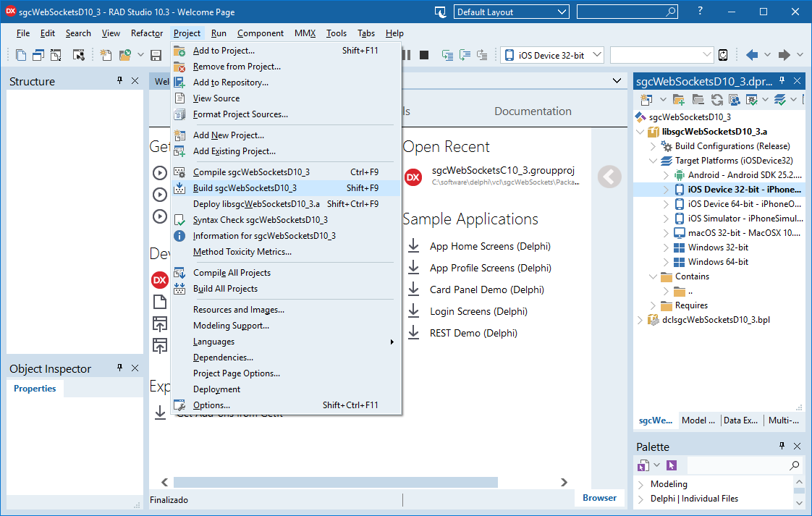Click the Palette purple cursor selection icon
Image resolution: width=812 pixels, height=516 pixels.
(x=672, y=465)
